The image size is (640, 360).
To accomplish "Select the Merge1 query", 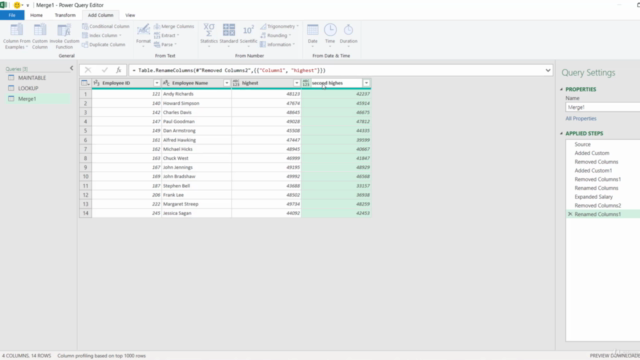I will point(38,99).
